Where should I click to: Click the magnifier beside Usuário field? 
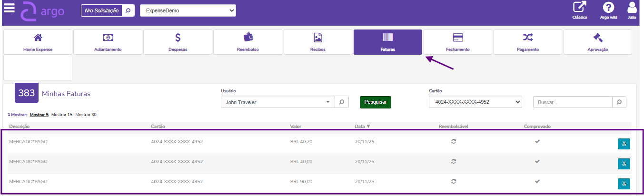(342, 102)
